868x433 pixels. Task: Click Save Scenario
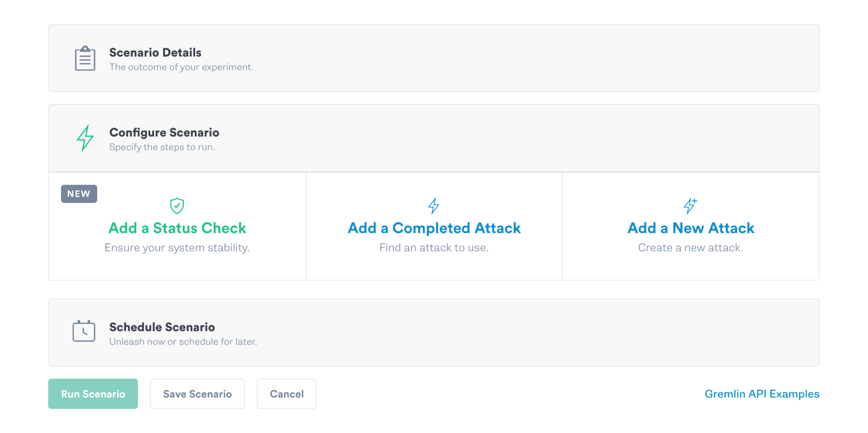pos(197,393)
